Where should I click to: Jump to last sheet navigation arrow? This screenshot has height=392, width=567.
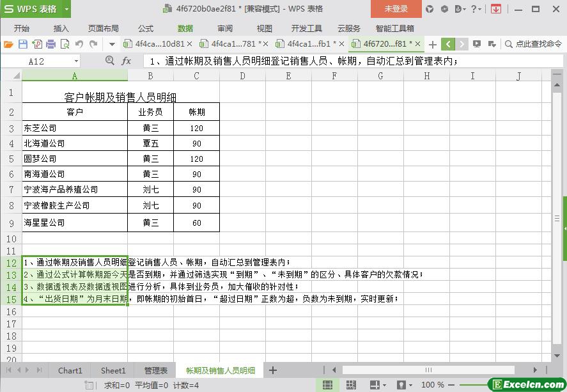click(x=39, y=370)
